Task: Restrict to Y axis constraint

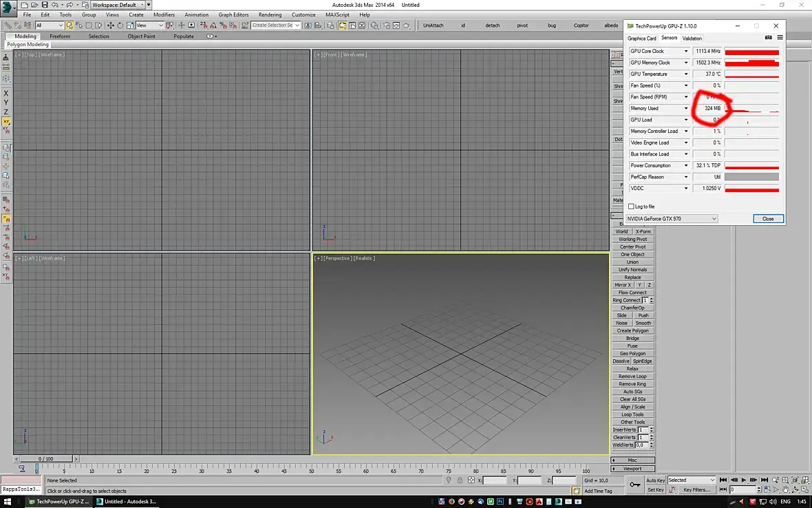Action: click(x=6, y=103)
